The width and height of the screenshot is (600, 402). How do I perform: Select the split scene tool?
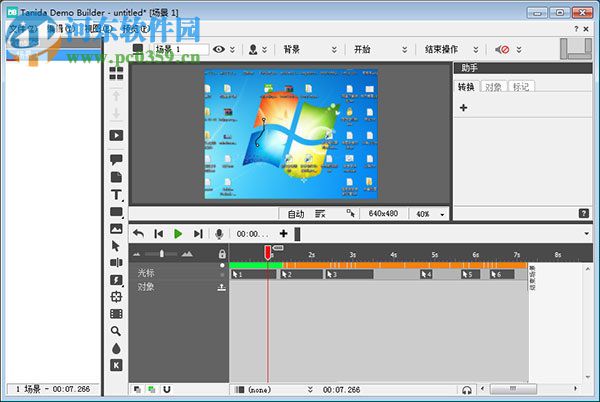[116, 262]
